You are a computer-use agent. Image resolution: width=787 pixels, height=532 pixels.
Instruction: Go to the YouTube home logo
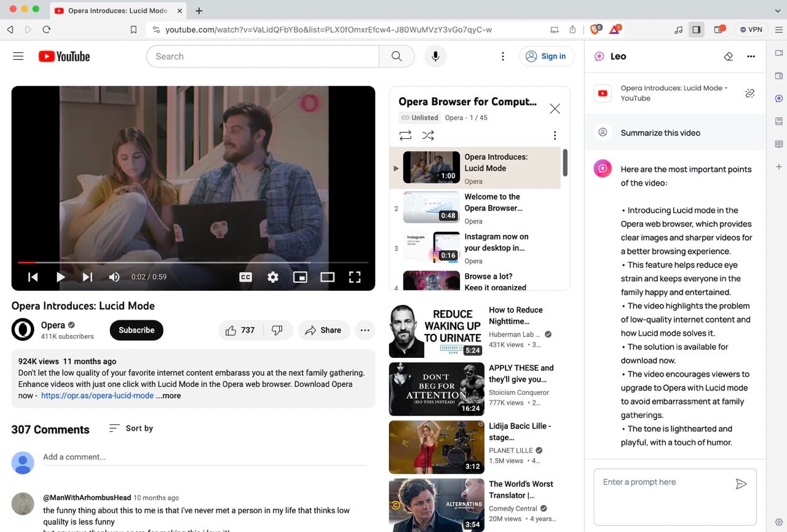[x=64, y=57]
